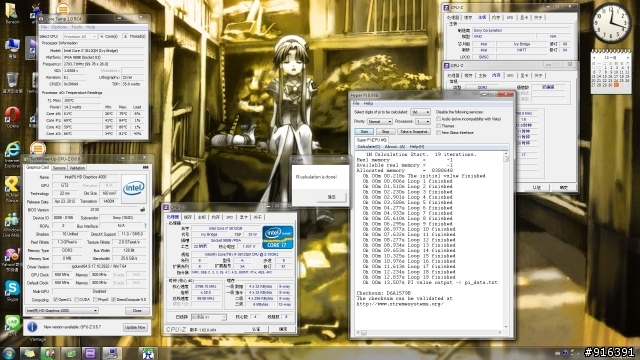Open Select CPU dropdown in Core Temp
This screenshot has height=360, width=640.
[80, 36]
